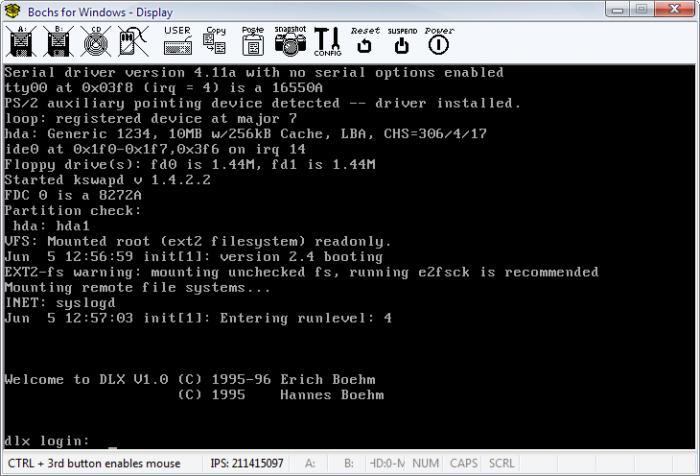Click 'IPS: 211415097' status bar entry

point(247,463)
